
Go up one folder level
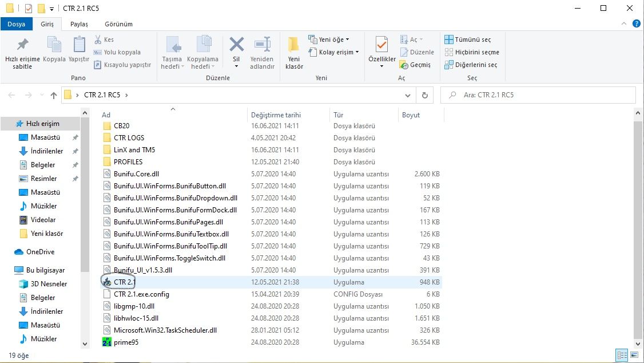pos(53,95)
